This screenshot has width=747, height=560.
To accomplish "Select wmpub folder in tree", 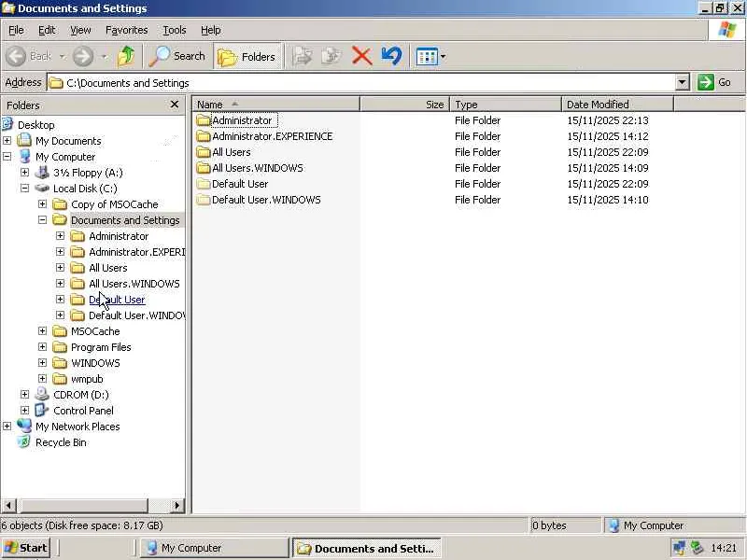I will 87,379.
